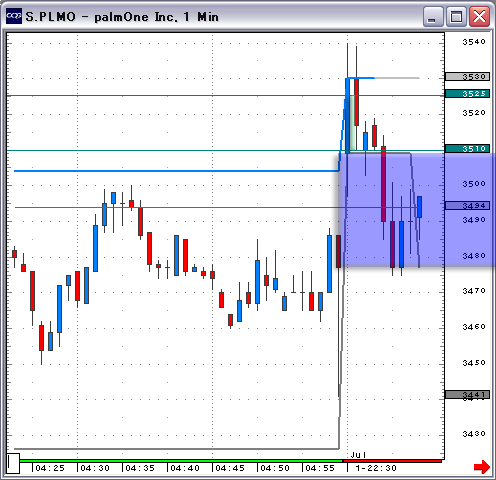Viewport: 496px width, 480px height.
Task: Click the 04:35 time axis label
Action: pyautogui.click(x=140, y=468)
